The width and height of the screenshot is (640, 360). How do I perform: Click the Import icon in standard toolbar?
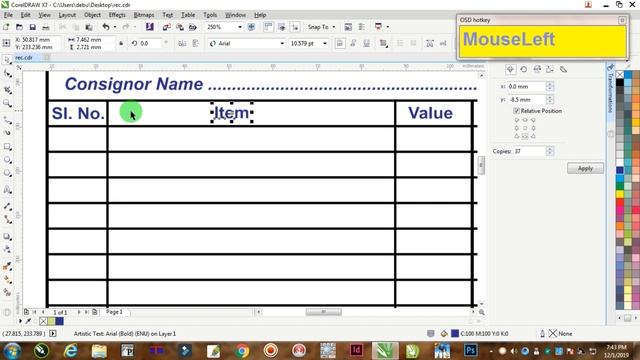167,27
